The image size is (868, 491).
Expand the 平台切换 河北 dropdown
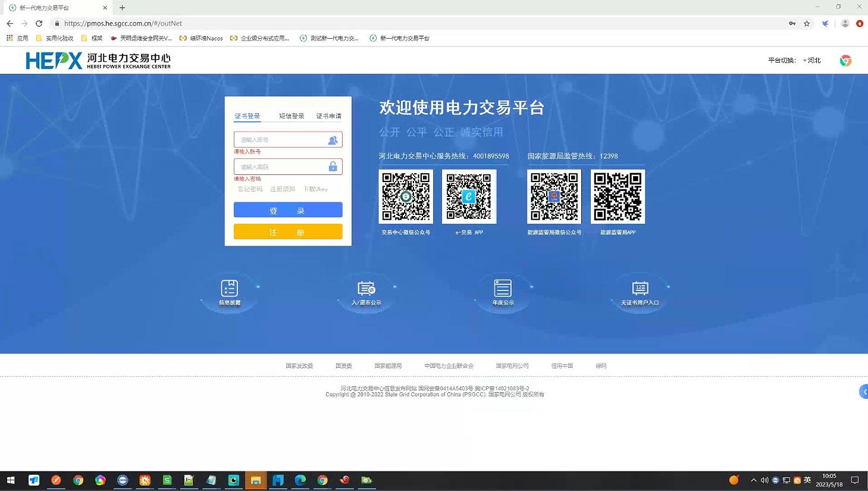(811, 61)
